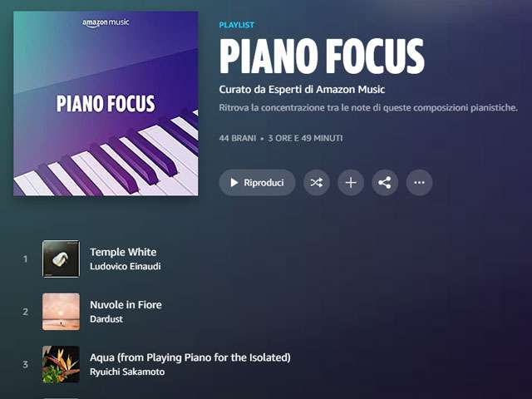Click the Amazon Music logo on cover
The width and height of the screenshot is (532, 399).
[106, 23]
